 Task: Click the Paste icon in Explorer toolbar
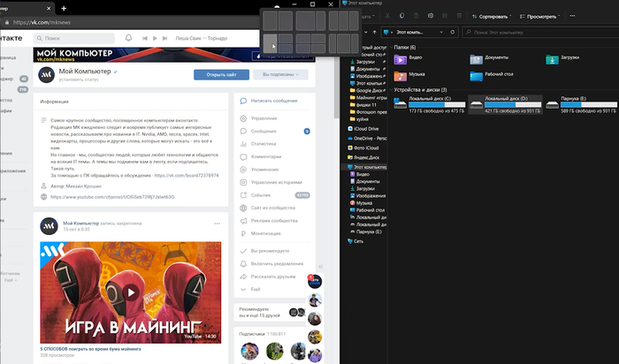416,16
